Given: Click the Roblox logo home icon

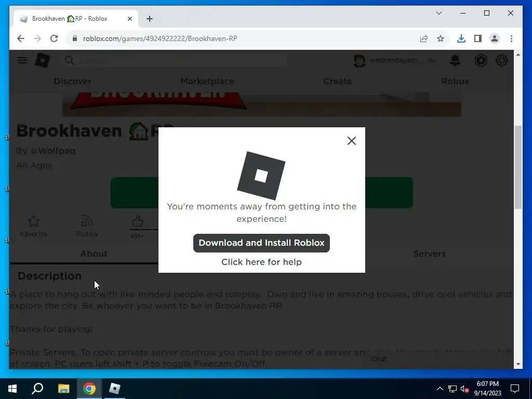Looking at the screenshot, I should pyautogui.click(x=43, y=60).
